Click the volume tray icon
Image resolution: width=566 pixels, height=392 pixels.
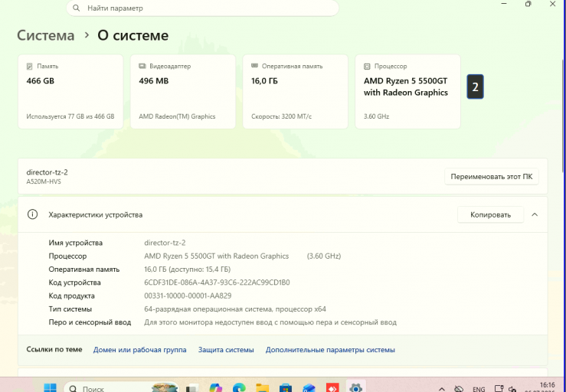tap(512, 389)
